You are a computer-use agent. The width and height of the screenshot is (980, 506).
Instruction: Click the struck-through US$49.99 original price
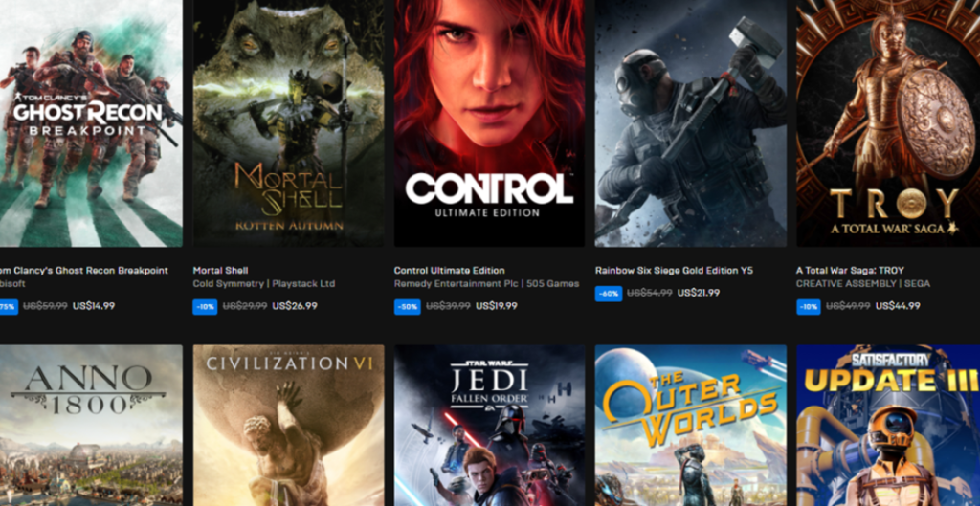pyautogui.click(x=848, y=306)
